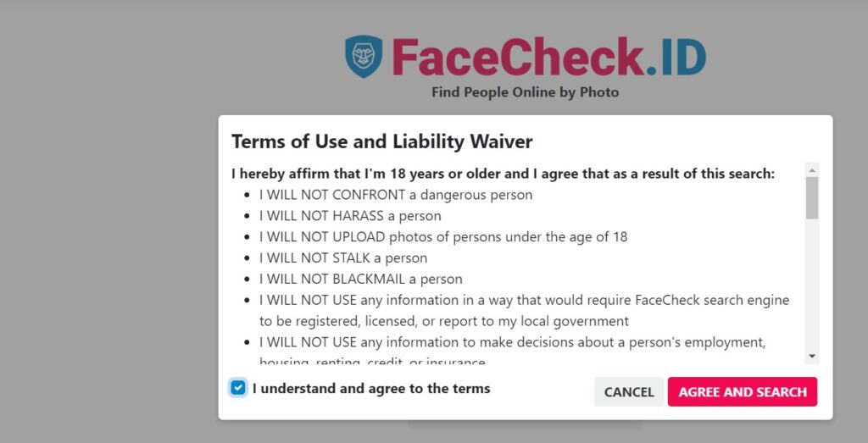
Task: Click the FaceCheck.ID wordmark at the top
Action: 548,57
